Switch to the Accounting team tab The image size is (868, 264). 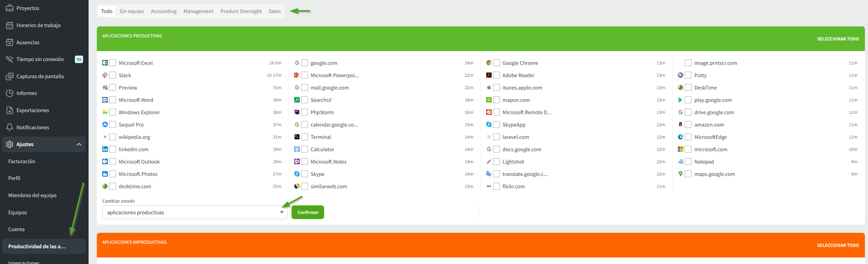(x=163, y=11)
